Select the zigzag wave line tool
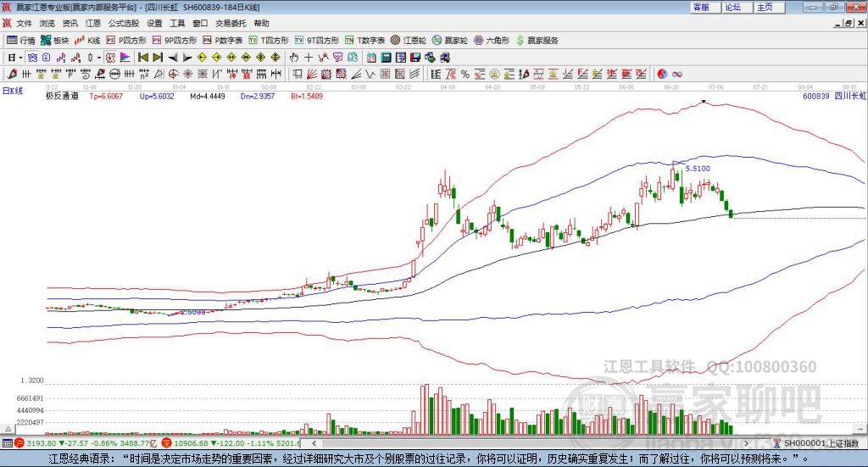Viewport: 868px width, 467px height. tap(371, 74)
